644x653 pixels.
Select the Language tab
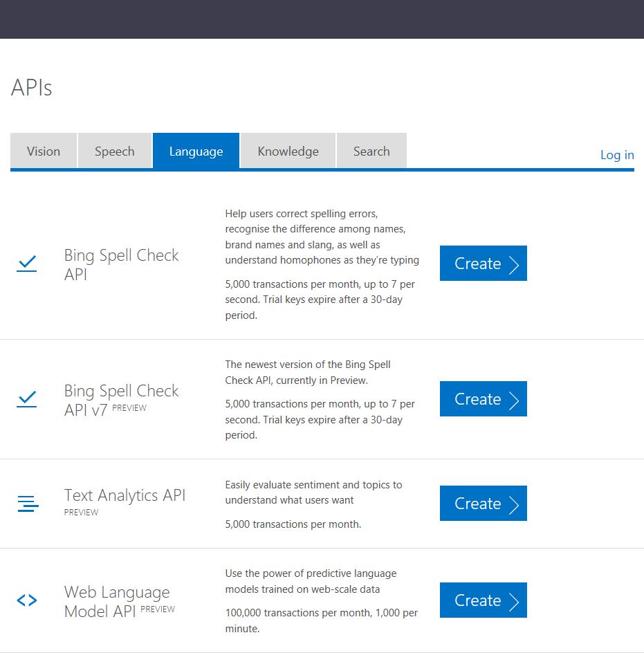[x=196, y=151]
